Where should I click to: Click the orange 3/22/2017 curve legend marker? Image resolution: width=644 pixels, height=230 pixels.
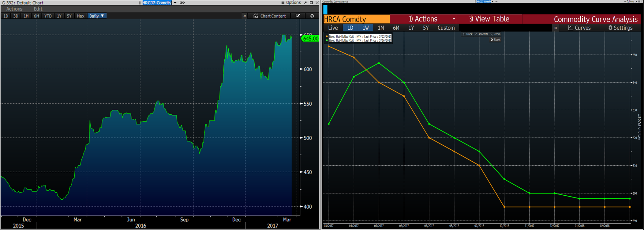327,36
